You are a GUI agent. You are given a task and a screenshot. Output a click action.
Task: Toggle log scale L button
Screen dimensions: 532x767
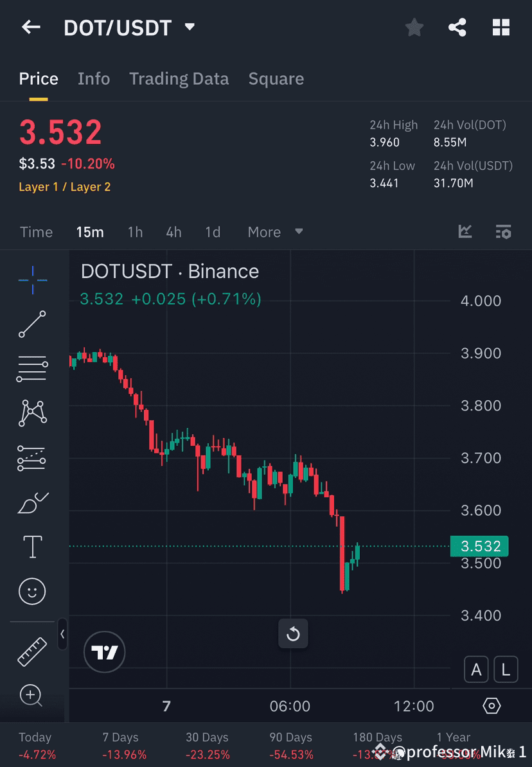pos(506,669)
